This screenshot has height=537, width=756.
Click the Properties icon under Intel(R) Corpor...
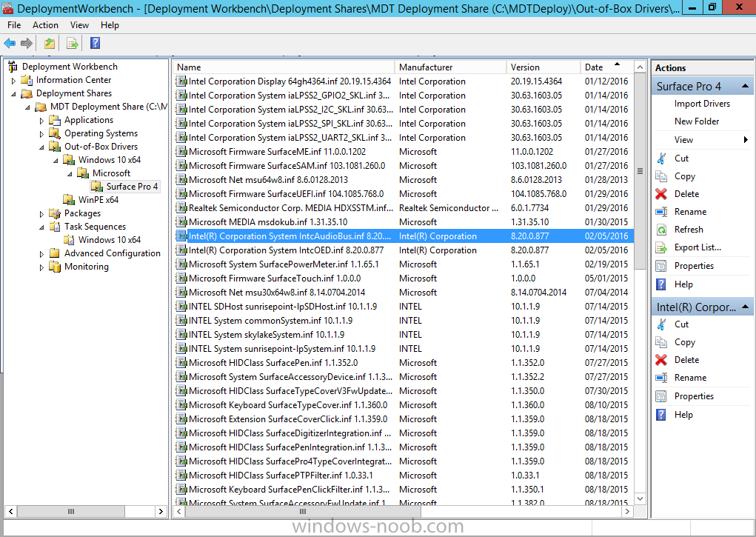click(661, 396)
